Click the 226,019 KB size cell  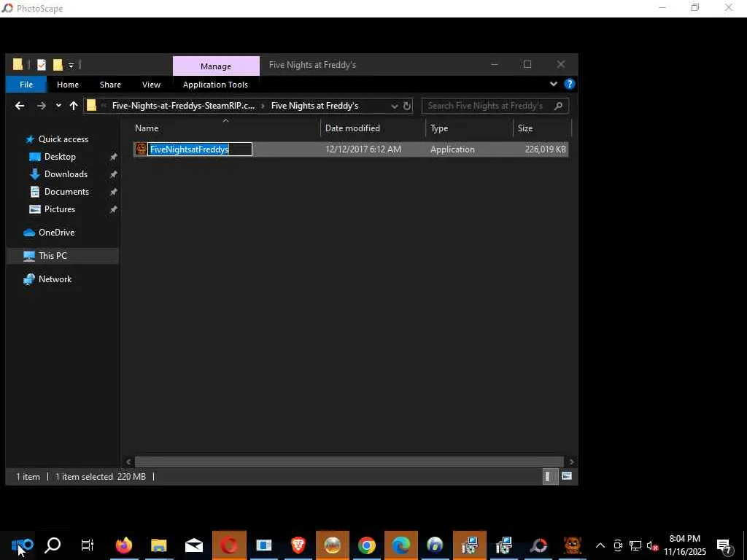coord(545,149)
